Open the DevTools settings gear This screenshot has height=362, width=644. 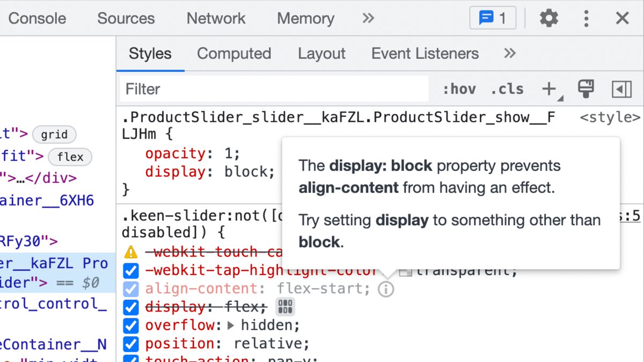(548, 18)
